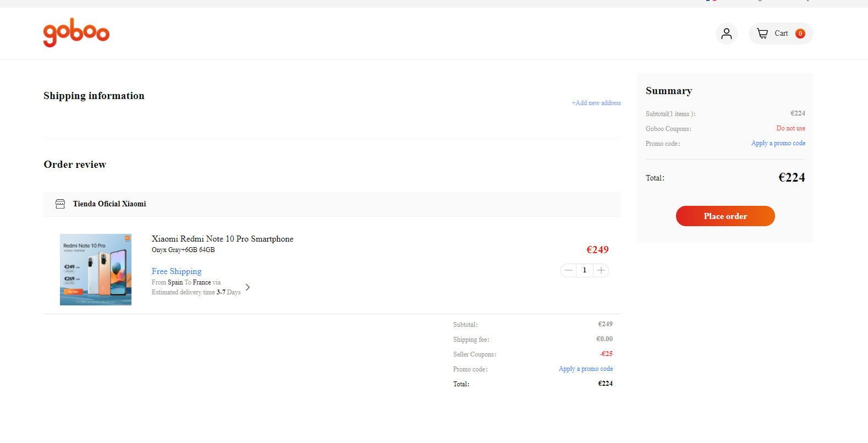Screen dimensions: 868x443
Task: Click the store icon beside Tienda Oficial Xiaomi
Action: click(x=61, y=204)
